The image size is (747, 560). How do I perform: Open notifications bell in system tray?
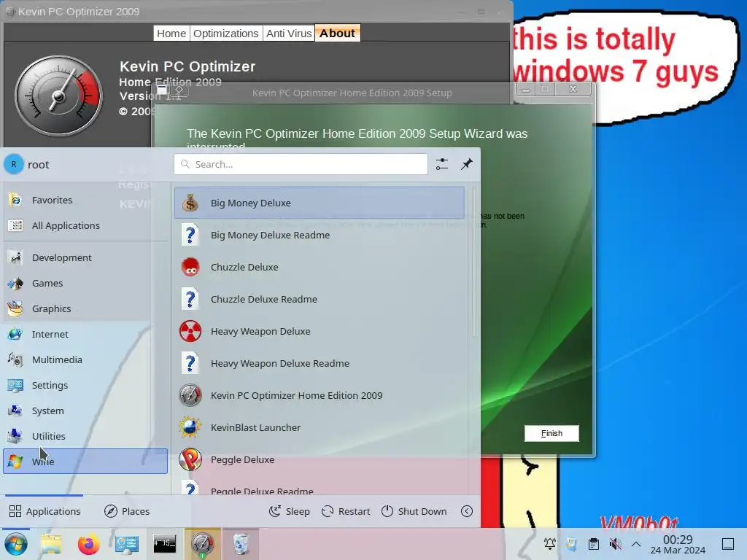(x=550, y=544)
